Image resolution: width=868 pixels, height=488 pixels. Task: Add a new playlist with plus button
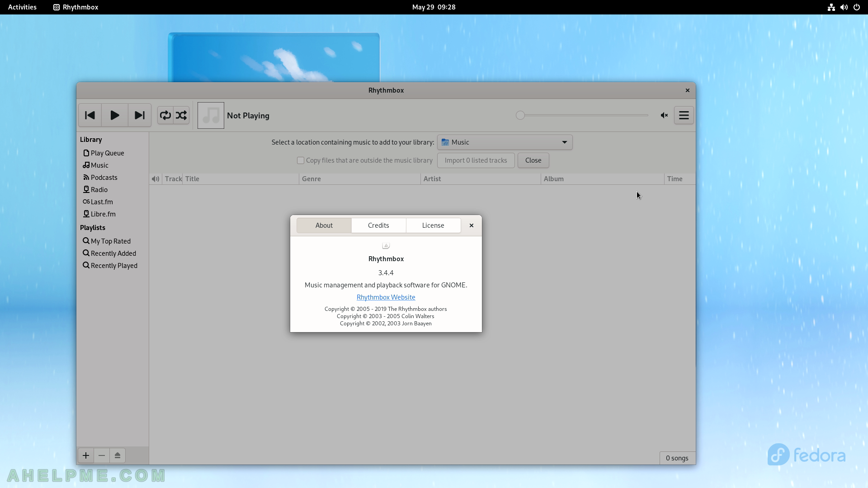pyautogui.click(x=86, y=455)
